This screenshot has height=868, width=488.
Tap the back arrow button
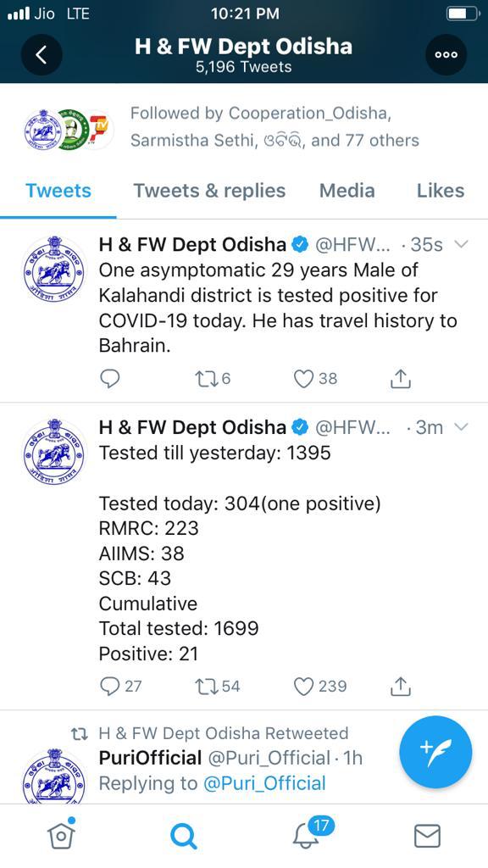coord(42,55)
